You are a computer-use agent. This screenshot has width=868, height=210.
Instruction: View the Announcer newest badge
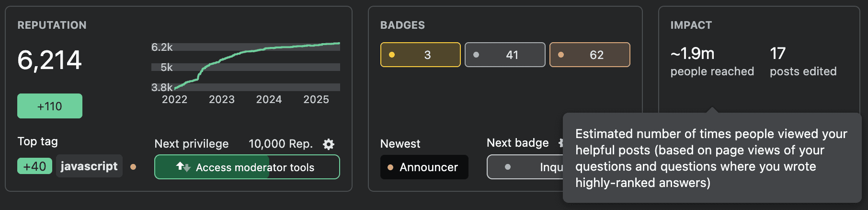coord(424,167)
